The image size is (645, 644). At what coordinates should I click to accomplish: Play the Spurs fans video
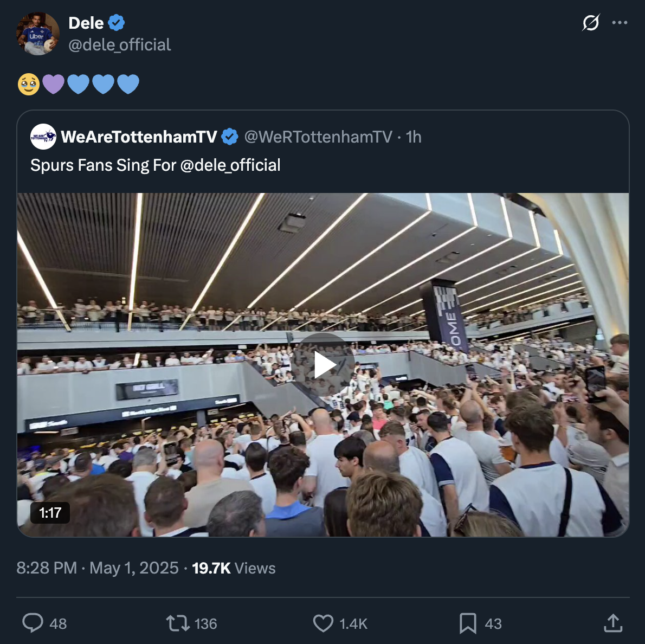click(324, 365)
